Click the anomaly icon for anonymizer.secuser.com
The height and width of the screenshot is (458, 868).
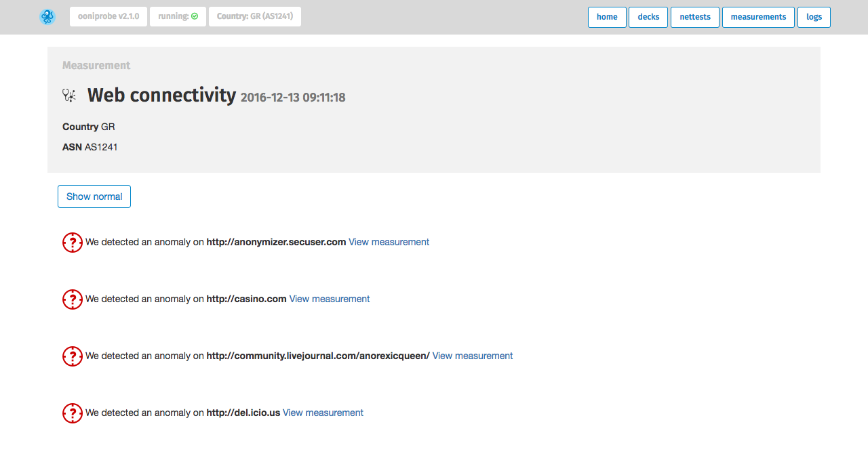click(x=73, y=242)
